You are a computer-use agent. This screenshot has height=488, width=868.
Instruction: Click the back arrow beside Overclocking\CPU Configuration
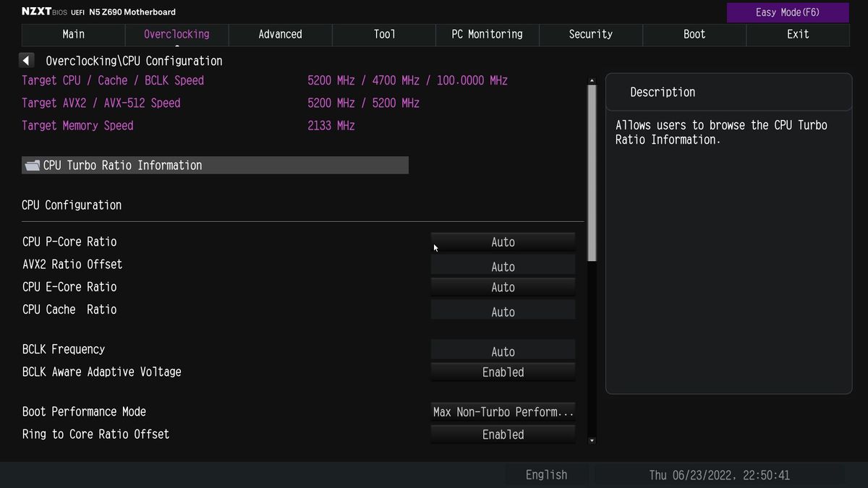(27, 61)
